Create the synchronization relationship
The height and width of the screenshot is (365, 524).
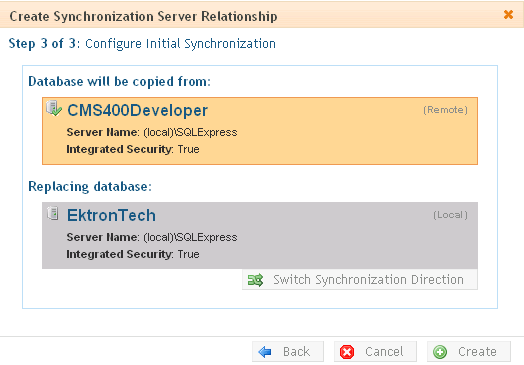coord(469,352)
